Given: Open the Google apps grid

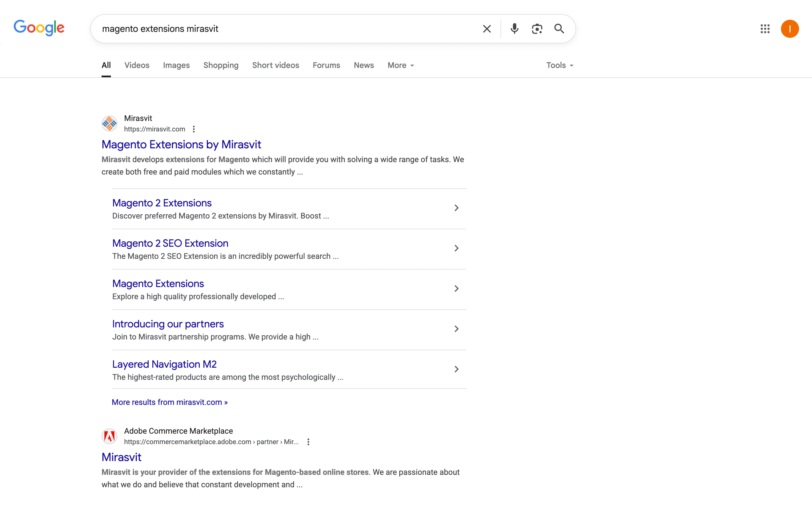Looking at the screenshot, I should tap(765, 29).
